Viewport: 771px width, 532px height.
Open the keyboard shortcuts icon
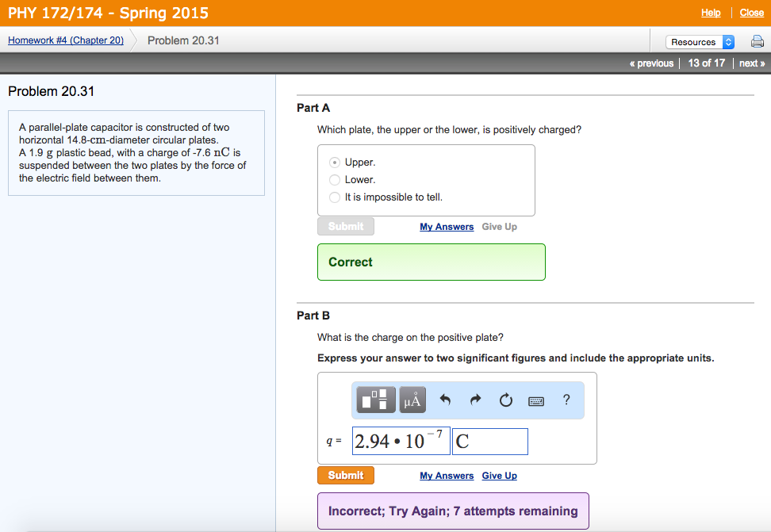coord(536,400)
